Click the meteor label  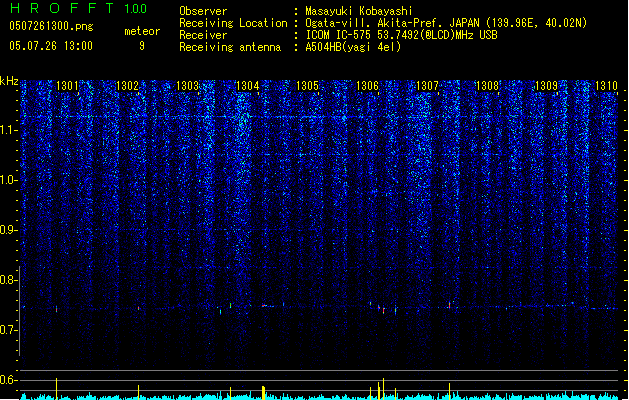tap(142, 31)
